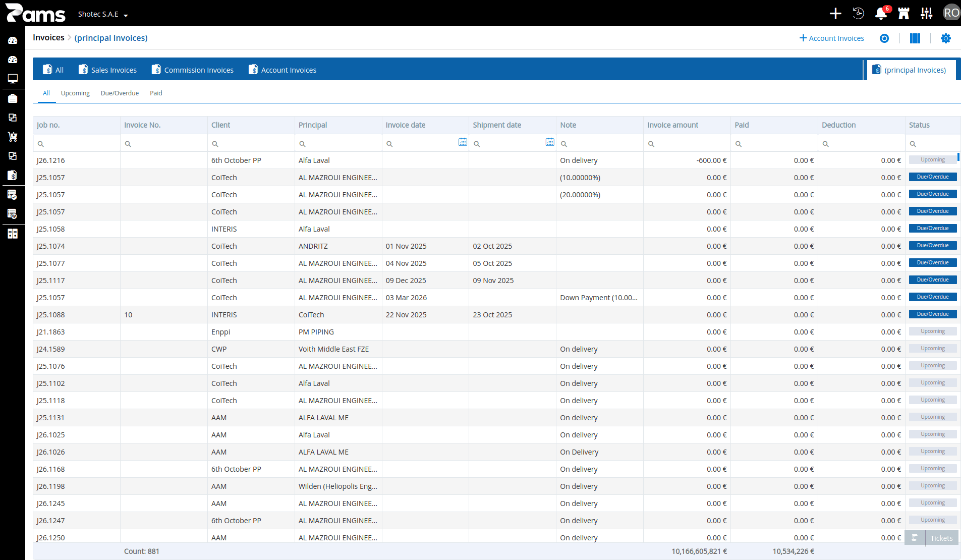Image resolution: width=961 pixels, height=560 pixels.
Task: Select the Due/Overdue filter sub-tab
Action: [x=120, y=93]
